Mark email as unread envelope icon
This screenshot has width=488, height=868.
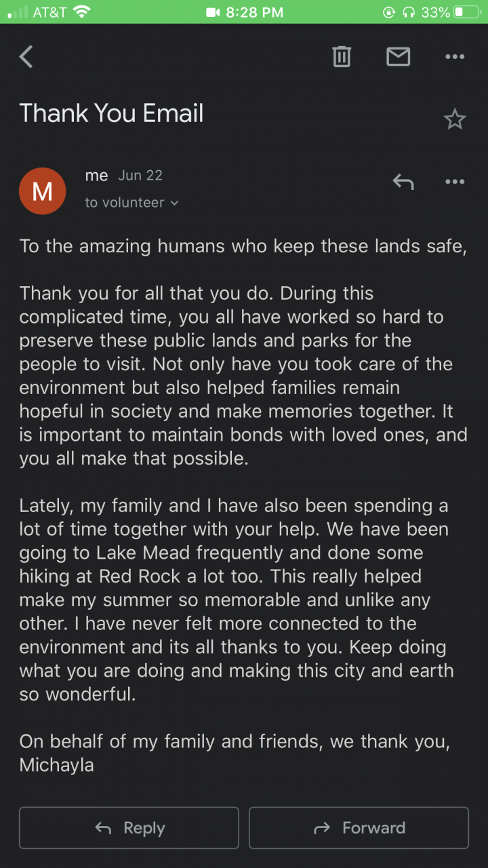click(x=398, y=57)
